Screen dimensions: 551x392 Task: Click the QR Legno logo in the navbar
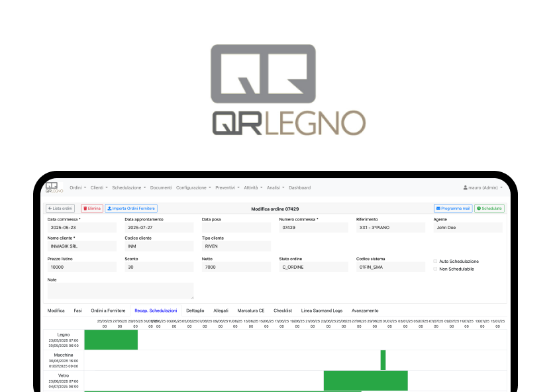pyautogui.click(x=54, y=187)
